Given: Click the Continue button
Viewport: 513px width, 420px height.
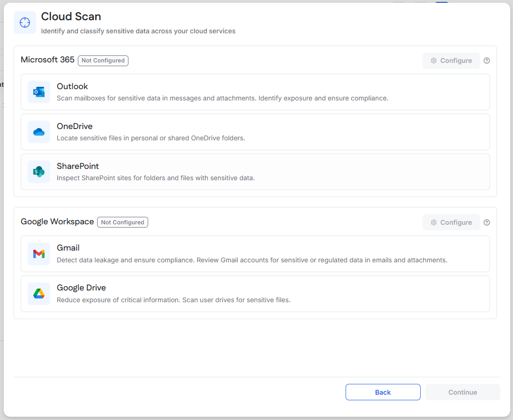Looking at the screenshot, I should 463,392.
